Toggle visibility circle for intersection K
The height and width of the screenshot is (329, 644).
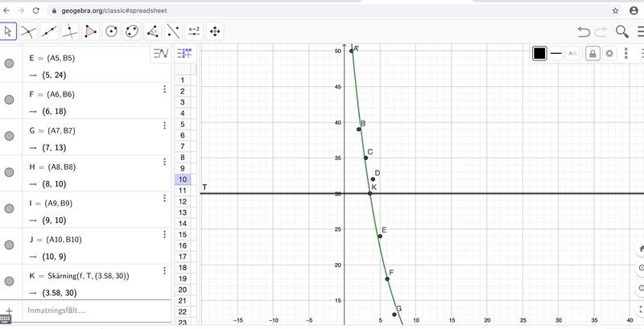point(10,281)
